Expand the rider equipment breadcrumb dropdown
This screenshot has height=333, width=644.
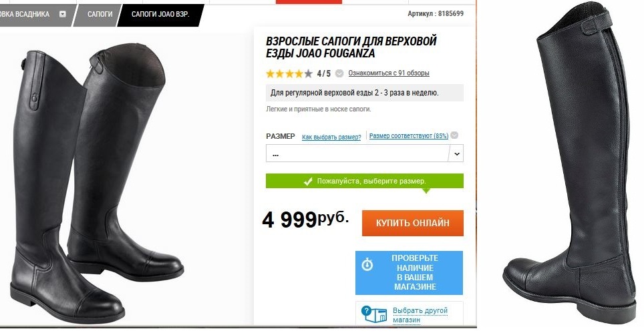pyautogui.click(x=62, y=14)
